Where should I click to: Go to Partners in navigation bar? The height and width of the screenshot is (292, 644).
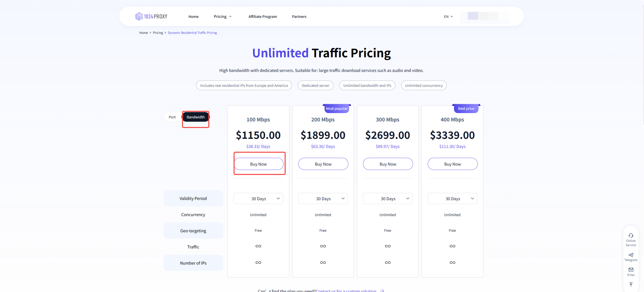299,17
